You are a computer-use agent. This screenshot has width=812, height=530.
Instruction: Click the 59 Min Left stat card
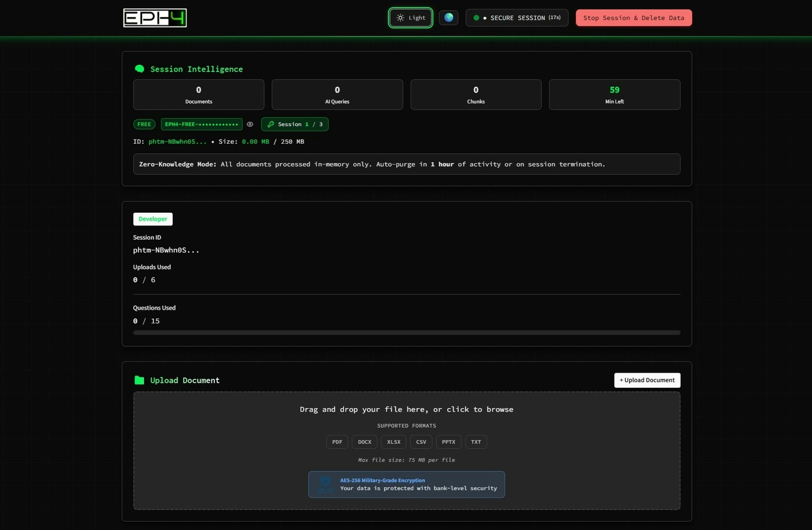[x=614, y=94]
